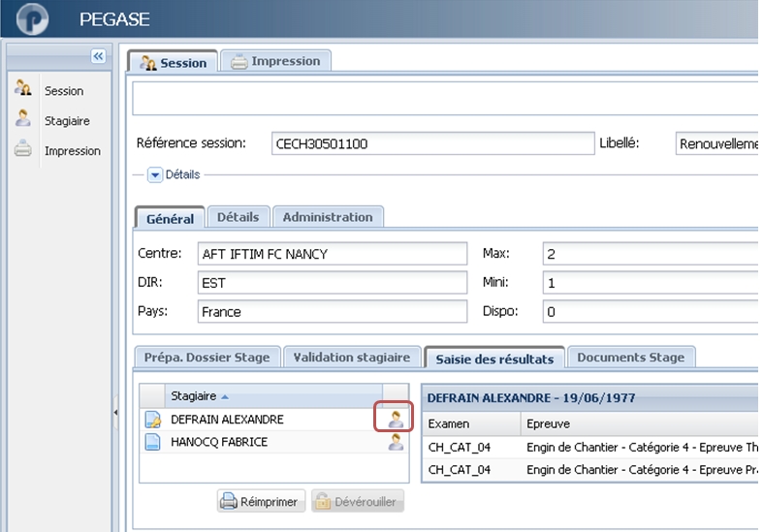Viewport: 763px width, 532px height.
Task: Click the empty message box above the reference
Action: point(445,98)
